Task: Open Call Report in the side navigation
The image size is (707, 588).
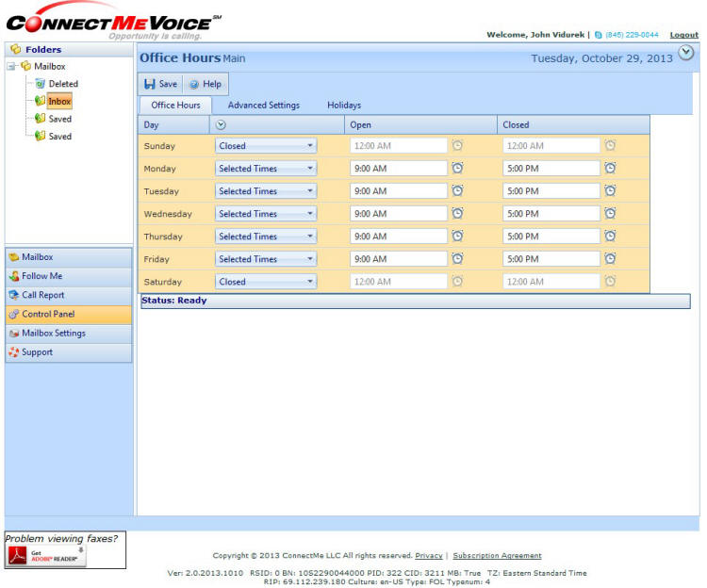Action: point(69,295)
